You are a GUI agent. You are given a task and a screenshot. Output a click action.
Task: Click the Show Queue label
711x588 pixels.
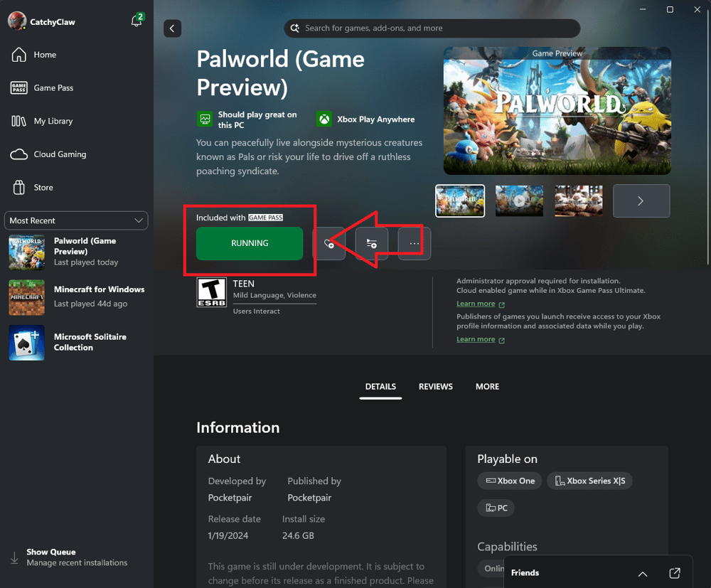coord(50,552)
